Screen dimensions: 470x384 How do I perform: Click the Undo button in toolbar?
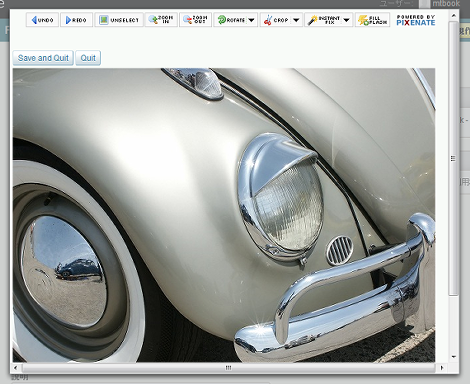[x=42, y=20]
